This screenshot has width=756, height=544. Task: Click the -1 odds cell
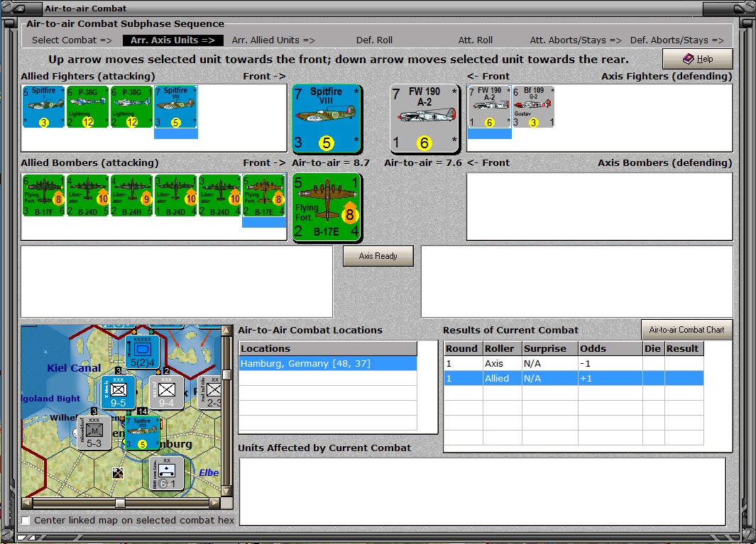coord(610,364)
